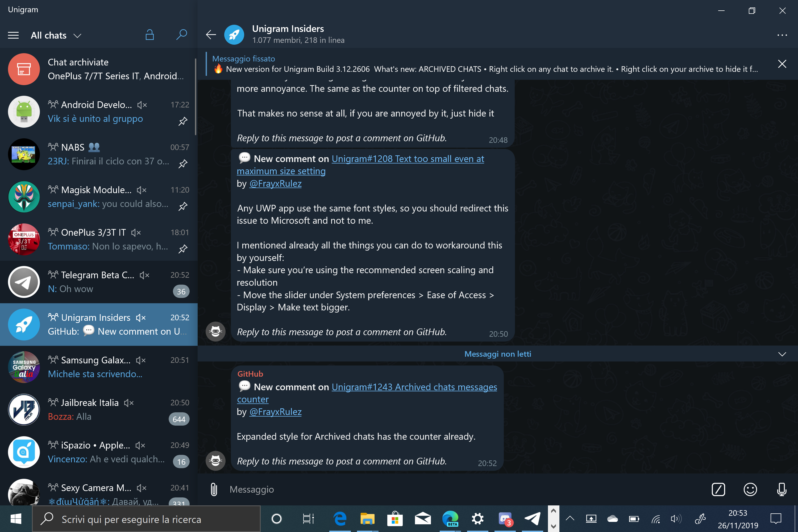Dismiss the pinned message with the X
This screenshot has height=532, width=798.
(782, 64)
